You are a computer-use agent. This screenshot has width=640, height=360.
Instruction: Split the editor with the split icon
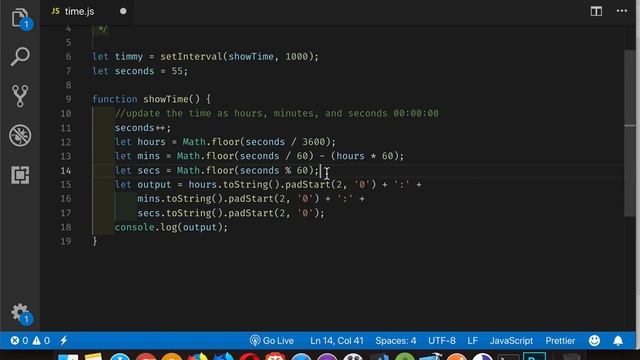596,11
